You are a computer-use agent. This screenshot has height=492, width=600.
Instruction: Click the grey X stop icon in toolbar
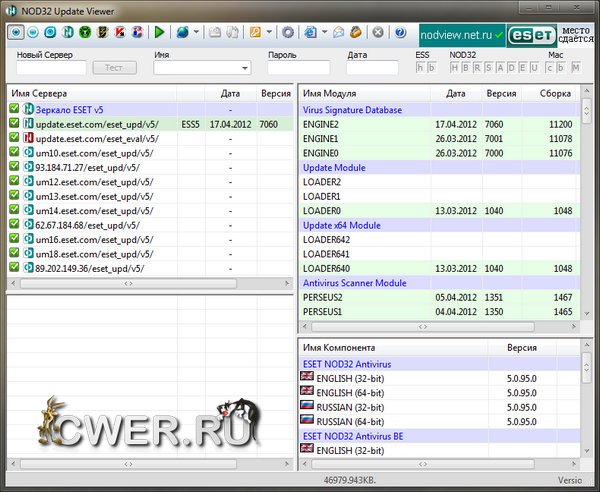tap(378, 32)
